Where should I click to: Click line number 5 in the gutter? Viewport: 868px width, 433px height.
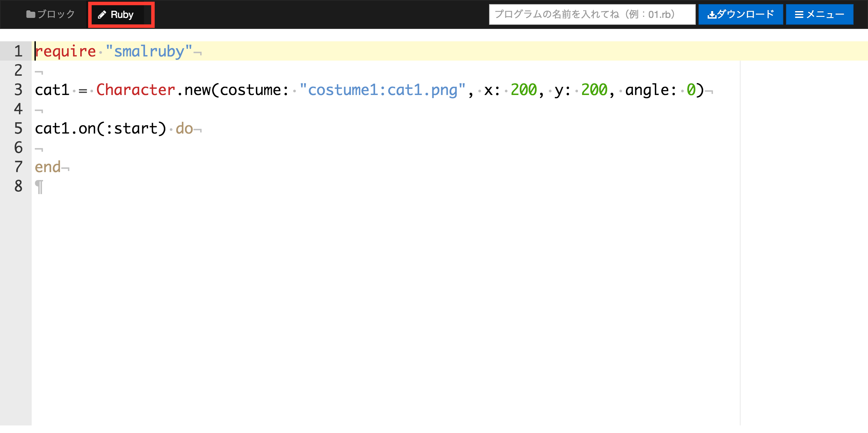pyautogui.click(x=18, y=128)
